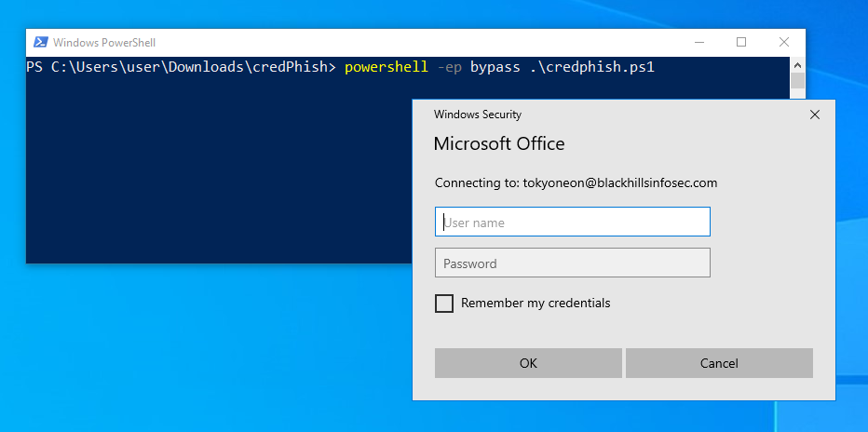Screen dimensions: 868x432
Task: Click the Windows Security dialog title
Action: [x=478, y=115]
